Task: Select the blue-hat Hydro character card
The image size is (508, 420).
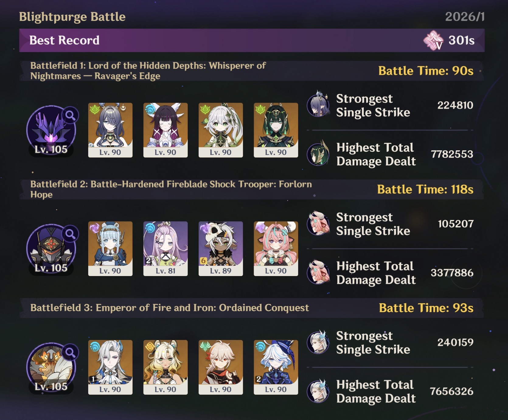Action: click(276, 367)
